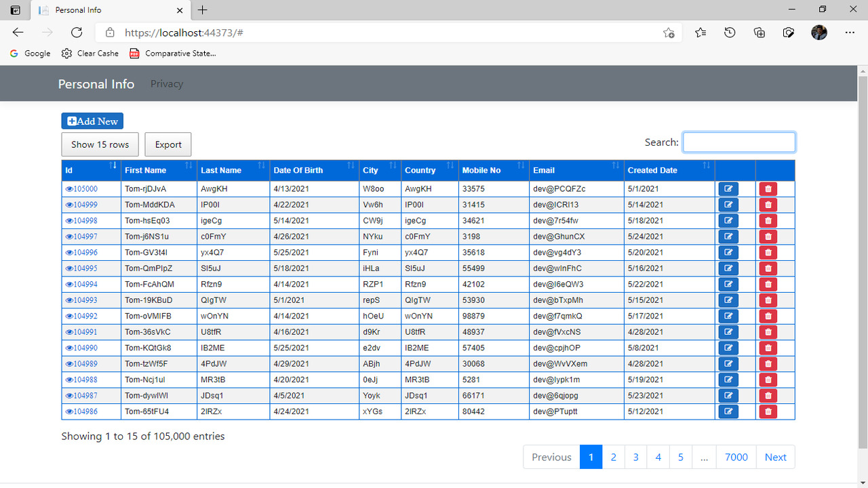
Task: Click the browser refresh icon
Action: (x=77, y=33)
